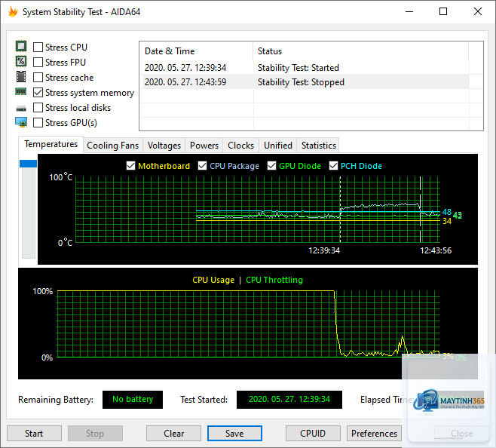Click the Status column header
Image resolution: width=496 pixels, height=448 pixels.
360,51
